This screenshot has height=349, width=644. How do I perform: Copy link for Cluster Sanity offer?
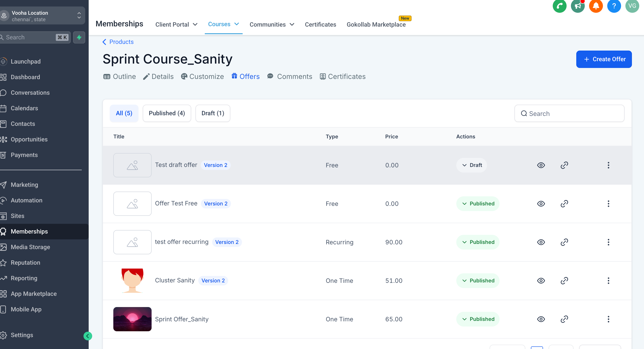tap(564, 280)
